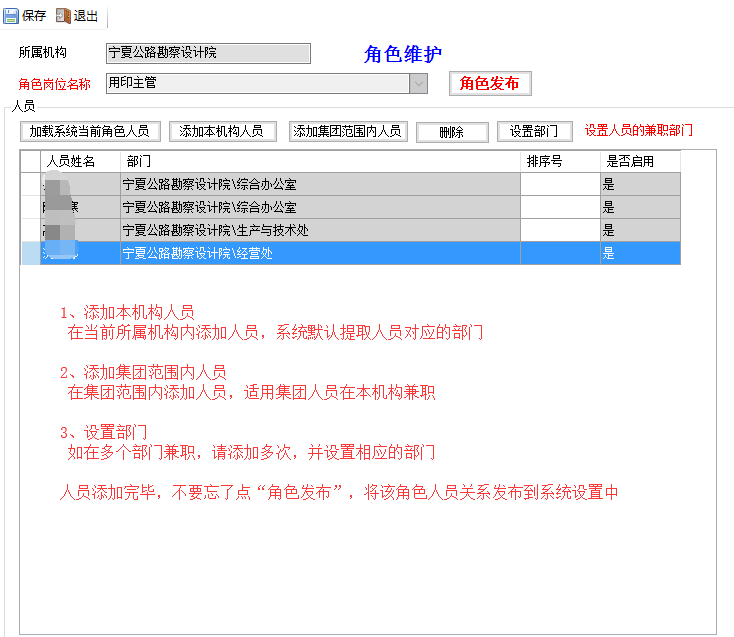This screenshot has width=734, height=637.
Task: Click the exit door icon
Action: [x=63, y=16]
